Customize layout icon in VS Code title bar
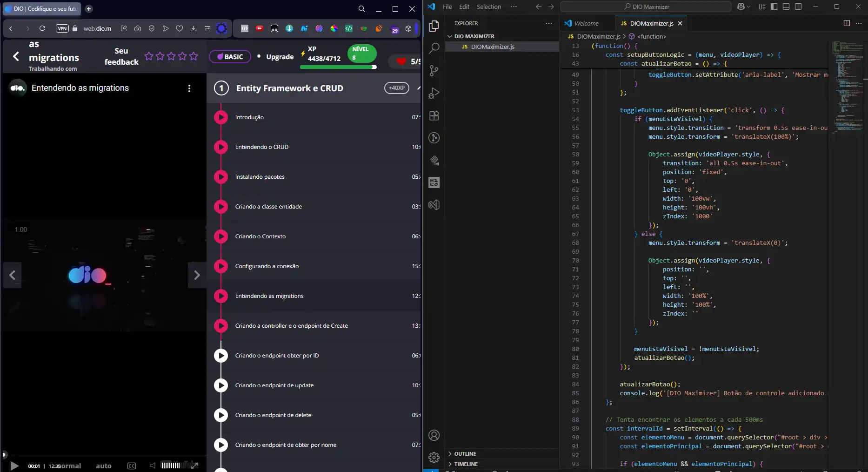 (762, 7)
